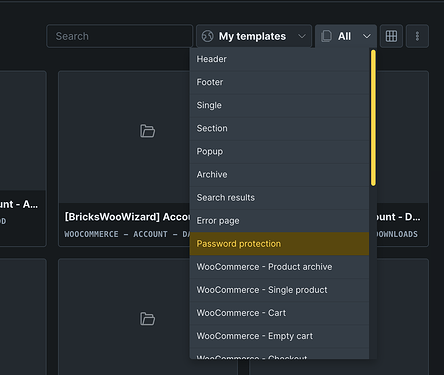Viewport: 444px width, 375px height.
Task: Click the Search templates input field
Action: click(120, 36)
